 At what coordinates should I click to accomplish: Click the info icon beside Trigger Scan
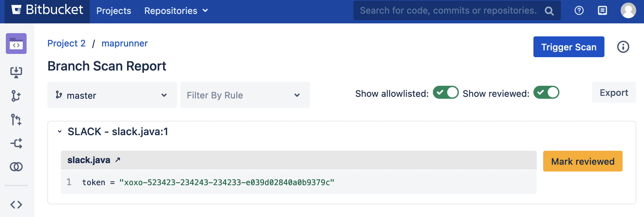click(x=623, y=47)
